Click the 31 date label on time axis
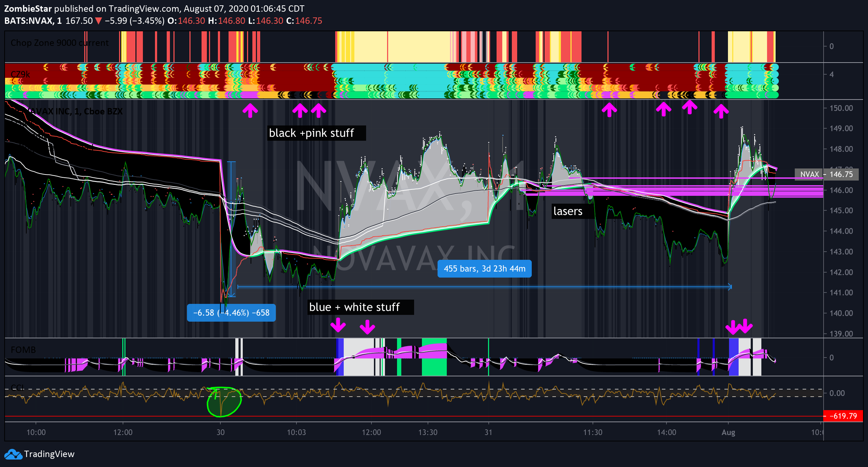Viewport: 868px width, 467px height. pyautogui.click(x=488, y=433)
